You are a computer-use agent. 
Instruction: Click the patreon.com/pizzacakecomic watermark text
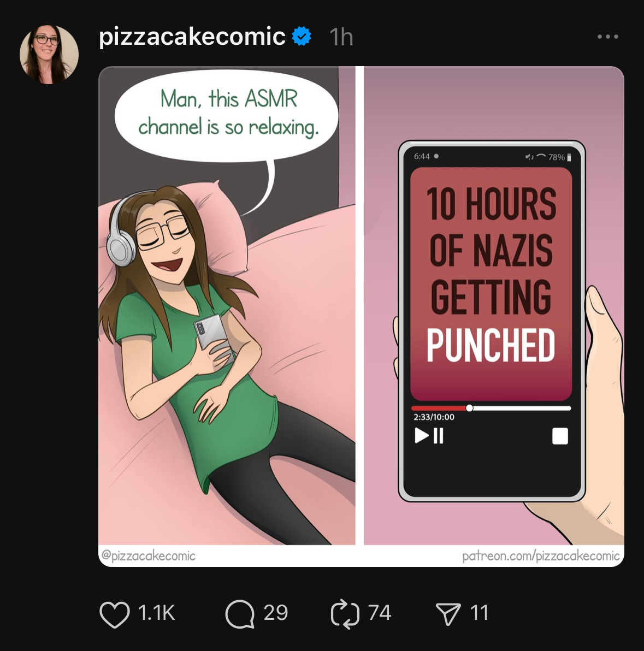pyautogui.click(x=541, y=555)
